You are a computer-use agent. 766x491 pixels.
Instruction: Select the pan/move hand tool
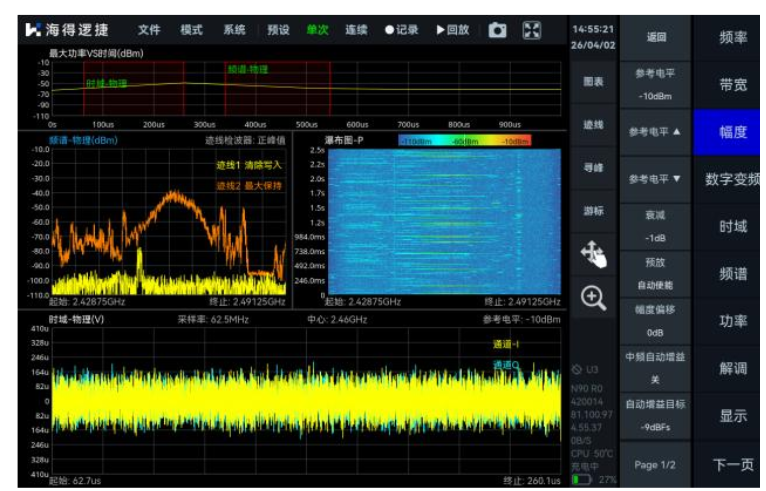pyautogui.click(x=593, y=256)
